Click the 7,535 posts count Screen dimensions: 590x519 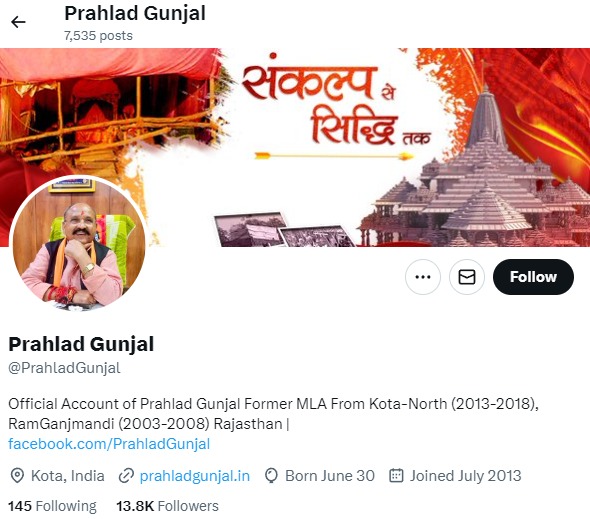98,36
